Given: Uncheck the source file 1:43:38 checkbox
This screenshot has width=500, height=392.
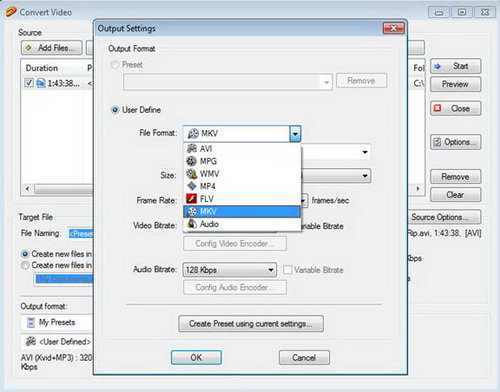Looking at the screenshot, I should tap(29, 83).
